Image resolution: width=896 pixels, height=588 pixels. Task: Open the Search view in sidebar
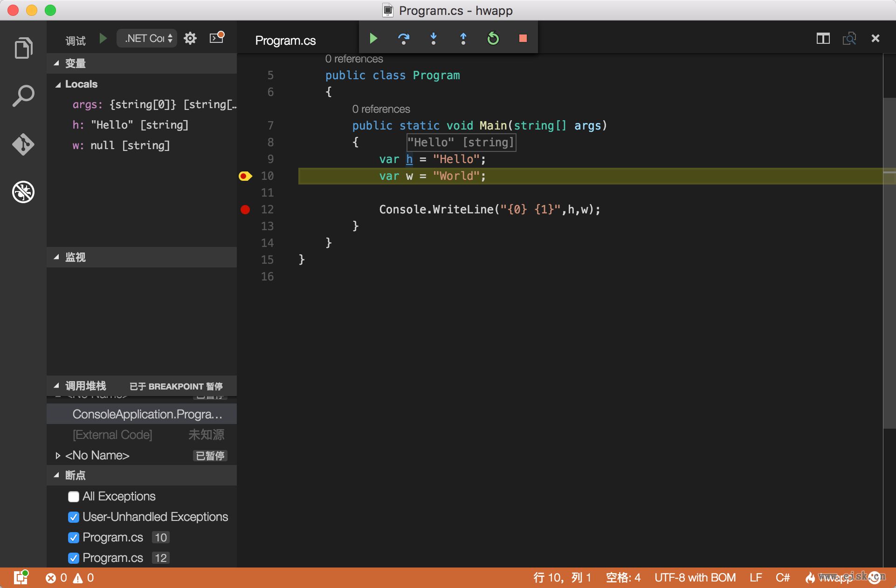click(x=23, y=96)
